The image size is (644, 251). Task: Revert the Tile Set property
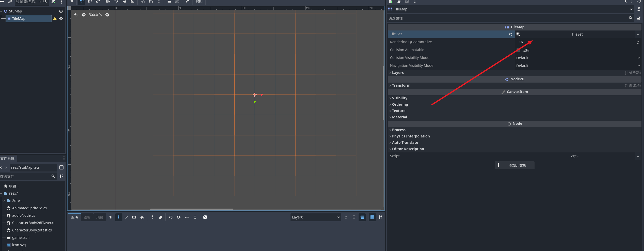(510, 34)
